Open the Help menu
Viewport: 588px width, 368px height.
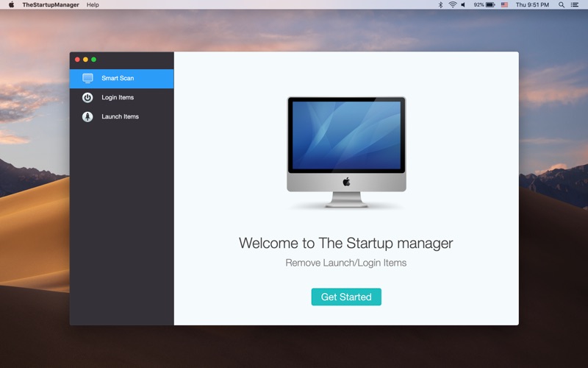click(93, 5)
